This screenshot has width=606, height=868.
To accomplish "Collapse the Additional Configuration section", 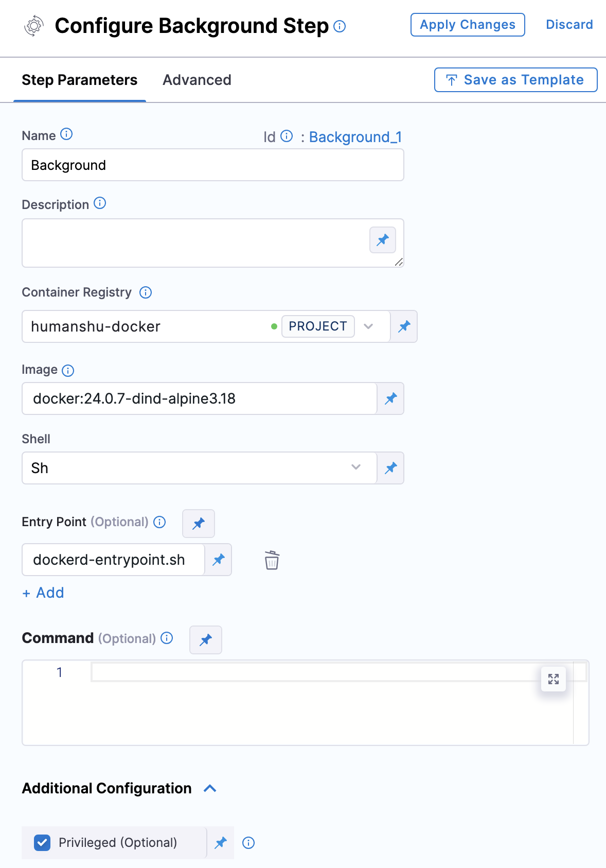I will (x=210, y=788).
